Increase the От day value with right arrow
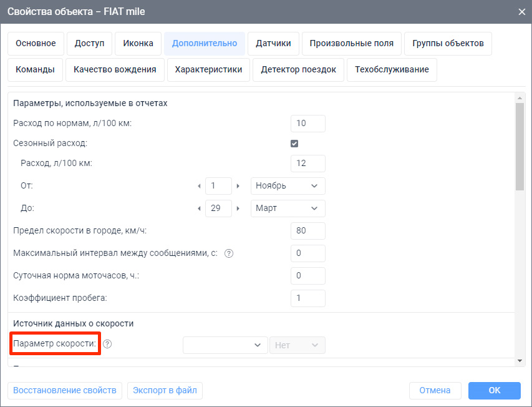This screenshot has width=532, height=407. tap(238, 186)
